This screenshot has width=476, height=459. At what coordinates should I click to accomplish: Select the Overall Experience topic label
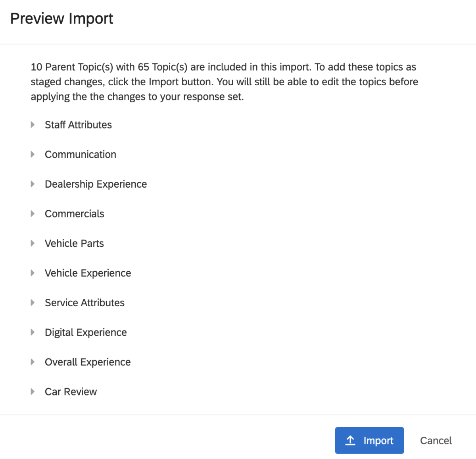(x=88, y=361)
